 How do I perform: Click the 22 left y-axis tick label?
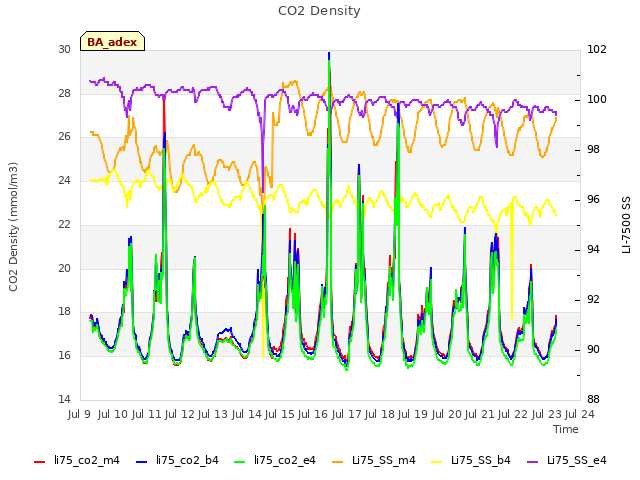click(x=64, y=224)
